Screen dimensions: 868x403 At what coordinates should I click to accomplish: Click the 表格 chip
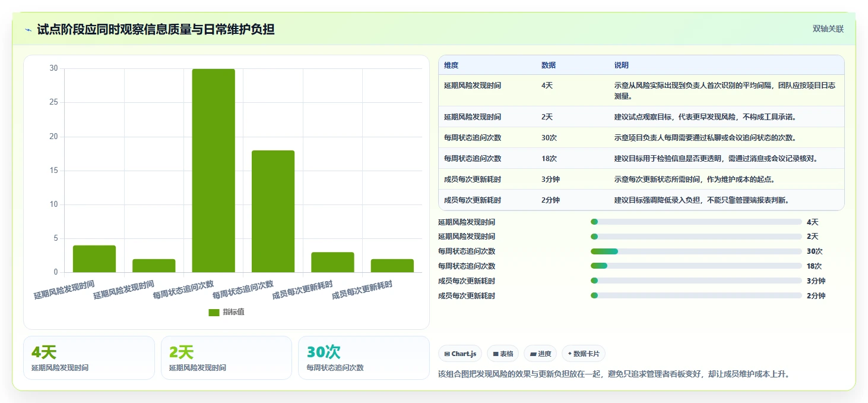tap(502, 354)
